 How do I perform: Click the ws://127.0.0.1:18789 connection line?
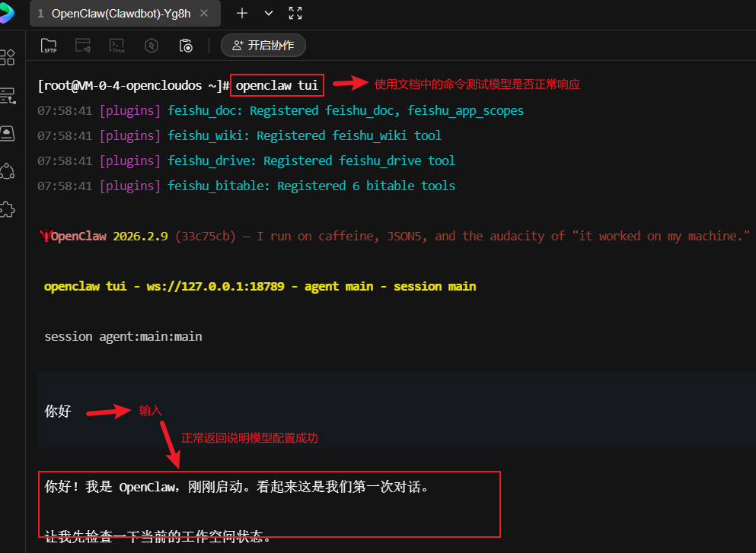(x=260, y=287)
